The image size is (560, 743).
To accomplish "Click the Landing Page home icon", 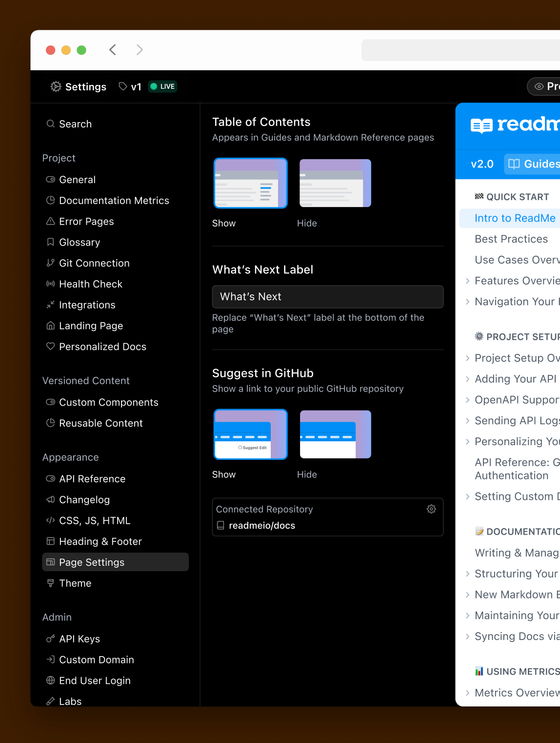I will [50, 326].
